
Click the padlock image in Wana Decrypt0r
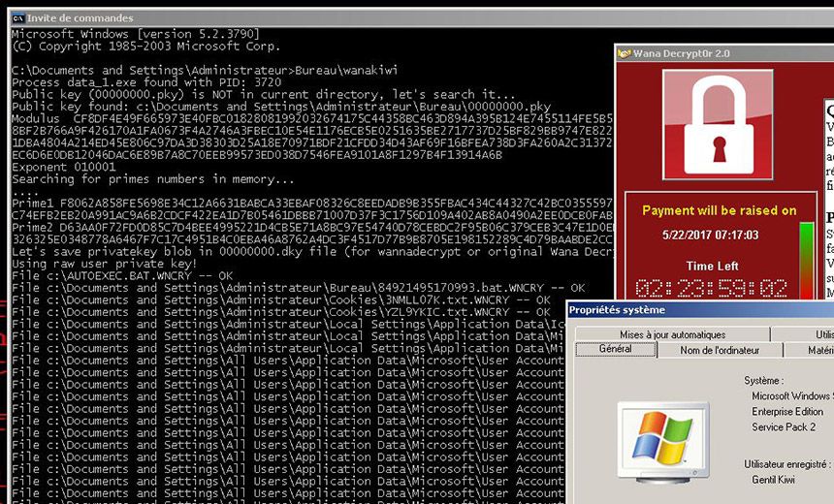(718, 125)
